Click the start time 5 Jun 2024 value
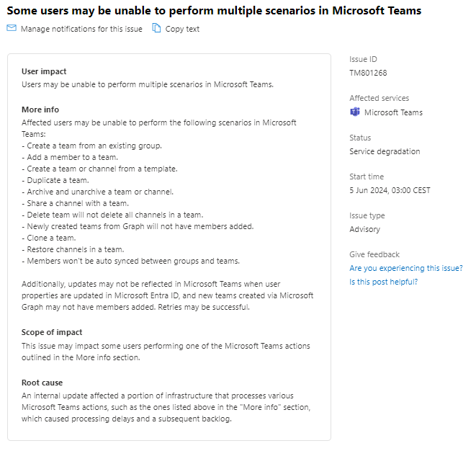 click(390, 190)
